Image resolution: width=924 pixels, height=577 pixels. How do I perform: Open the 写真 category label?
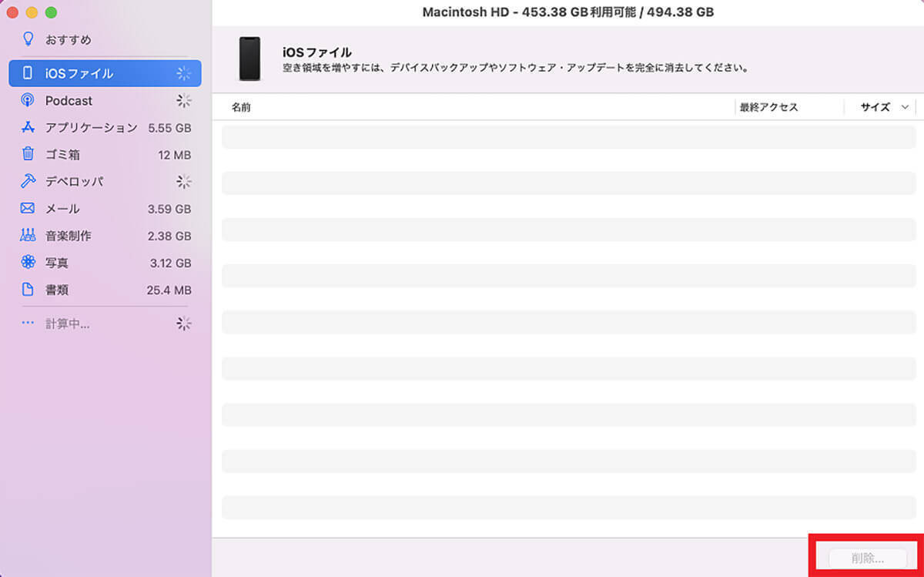[56, 263]
